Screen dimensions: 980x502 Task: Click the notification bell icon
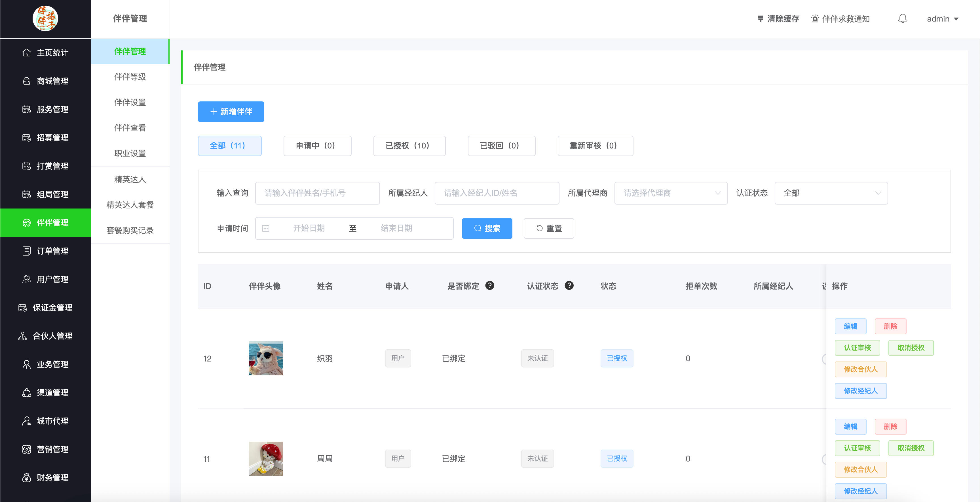[x=902, y=19]
